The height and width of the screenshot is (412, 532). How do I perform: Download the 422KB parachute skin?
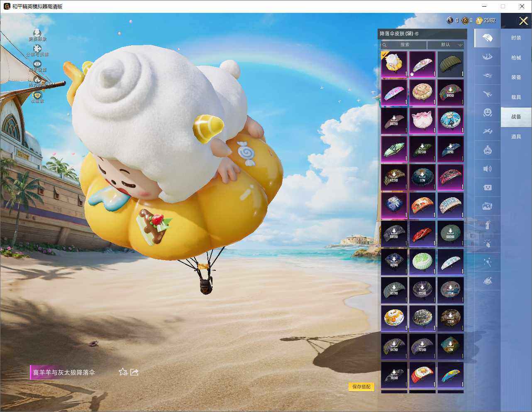(x=394, y=177)
